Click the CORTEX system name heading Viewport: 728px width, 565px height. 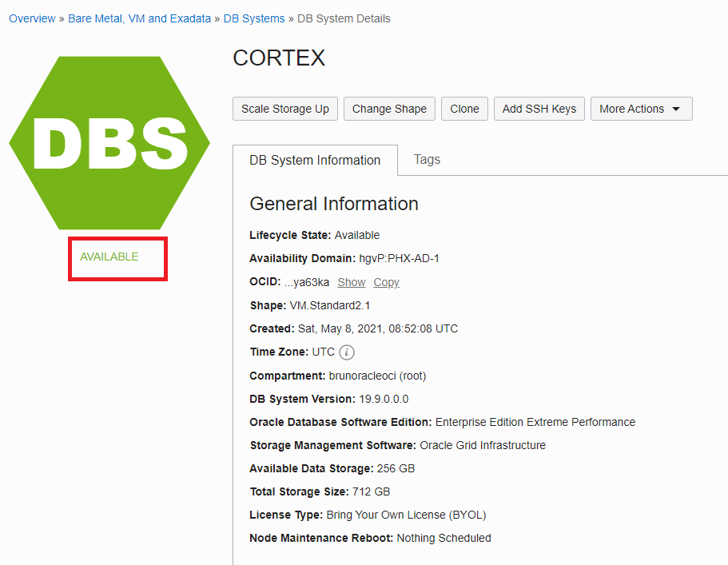279,58
